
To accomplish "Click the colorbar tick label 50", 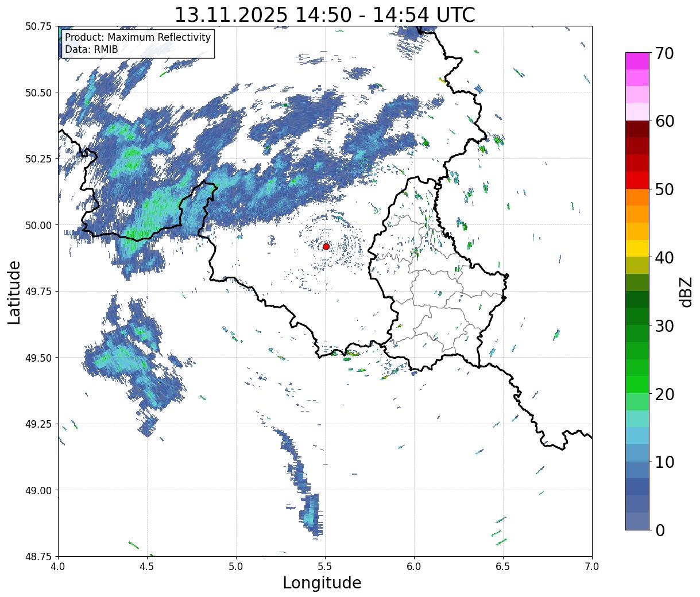I will tap(664, 189).
